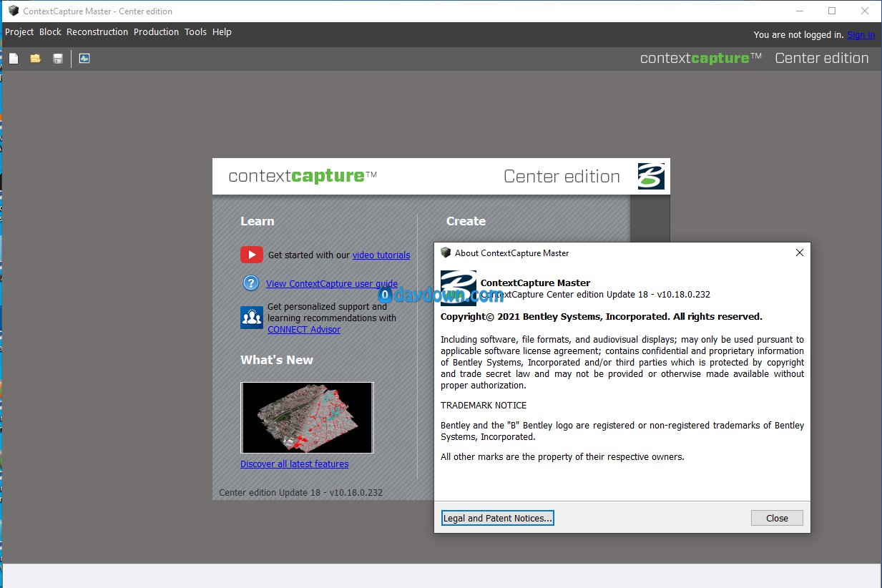Click the blue question mark help icon
This screenshot has width=882, height=588.
point(251,283)
